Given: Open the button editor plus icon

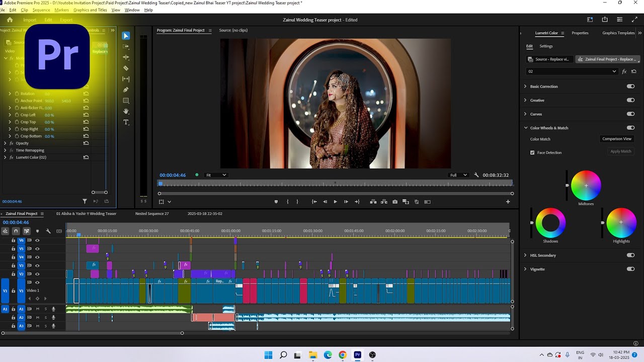Looking at the screenshot, I should (508, 202).
